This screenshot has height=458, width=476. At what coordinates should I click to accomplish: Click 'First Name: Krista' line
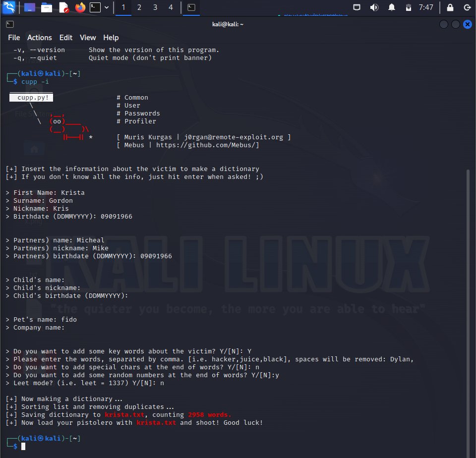click(45, 193)
